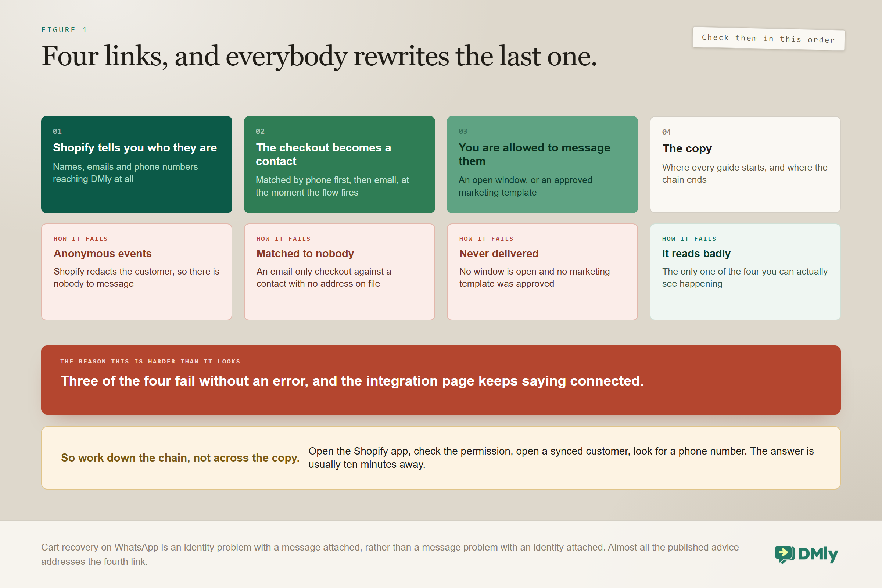Click 'THE REASON THIS IS HARDER THAN IT LOOKS' label

pos(150,362)
